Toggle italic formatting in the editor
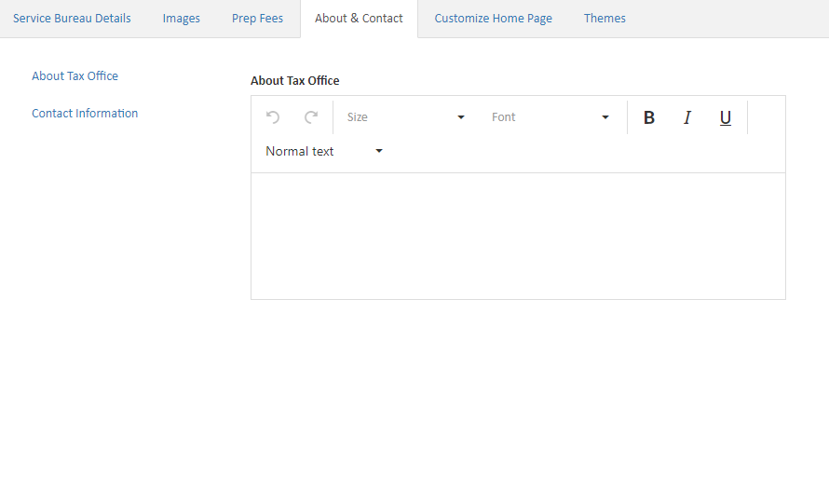This screenshot has height=504, width=829. (x=687, y=117)
